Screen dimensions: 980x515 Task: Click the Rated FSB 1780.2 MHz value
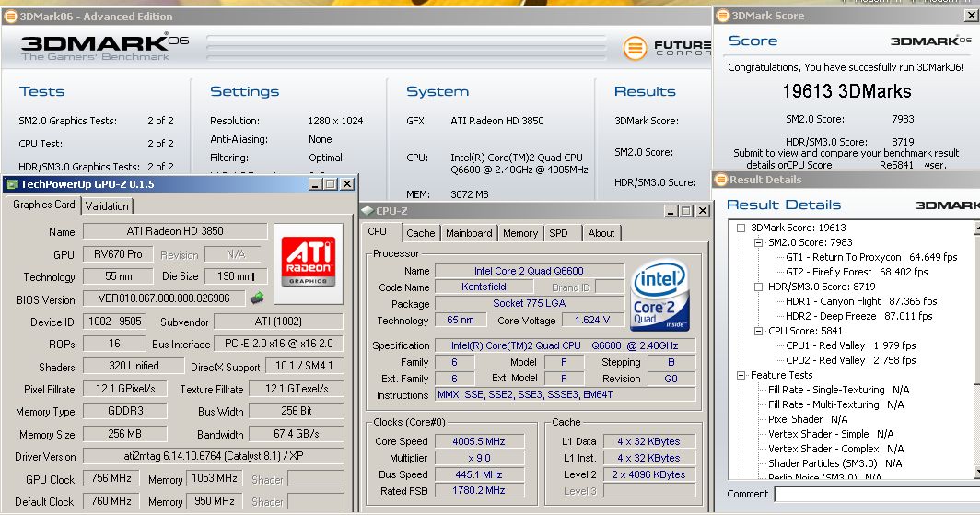pyautogui.click(x=479, y=491)
